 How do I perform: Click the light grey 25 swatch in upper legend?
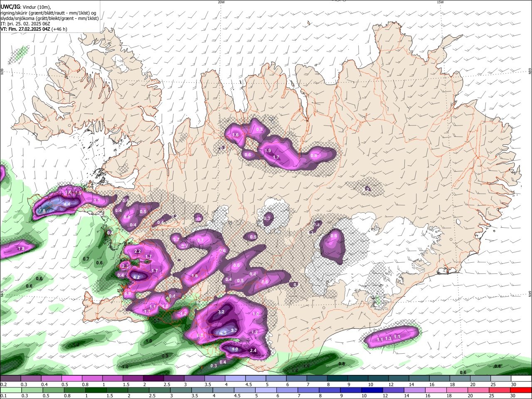point(500,379)
